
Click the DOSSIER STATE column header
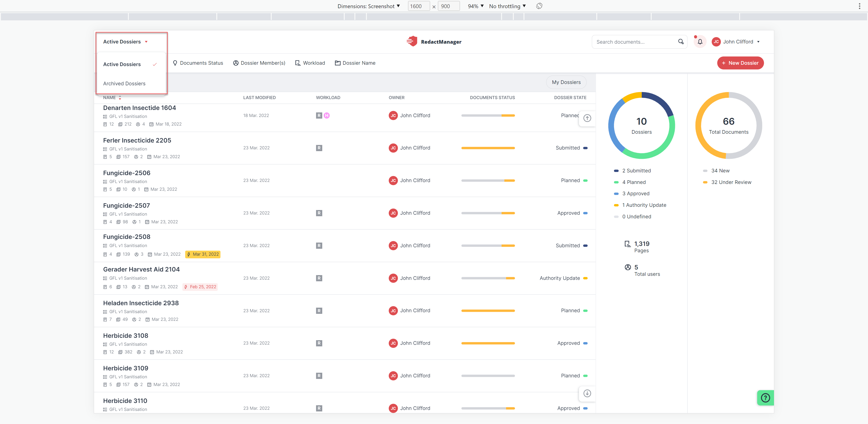[570, 98]
